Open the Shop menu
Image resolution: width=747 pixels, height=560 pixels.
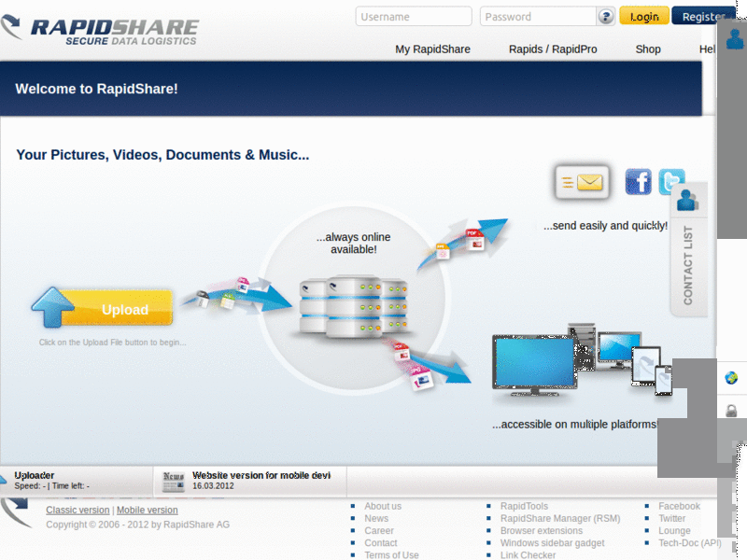pos(648,49)
